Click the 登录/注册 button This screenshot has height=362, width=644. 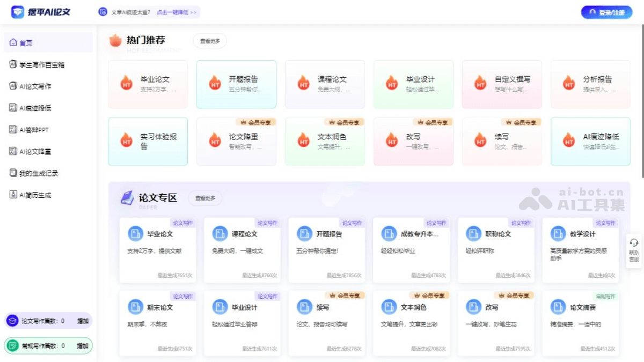(x=606, y=11)
